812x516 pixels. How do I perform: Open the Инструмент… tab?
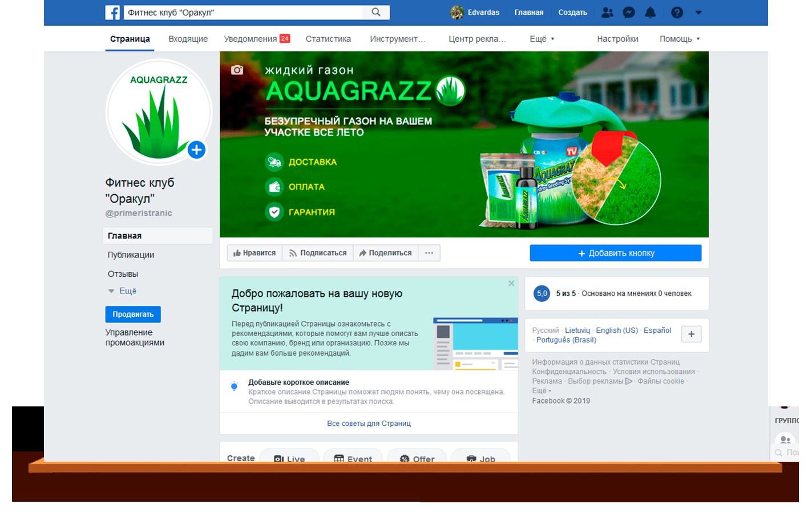(398, 39)
